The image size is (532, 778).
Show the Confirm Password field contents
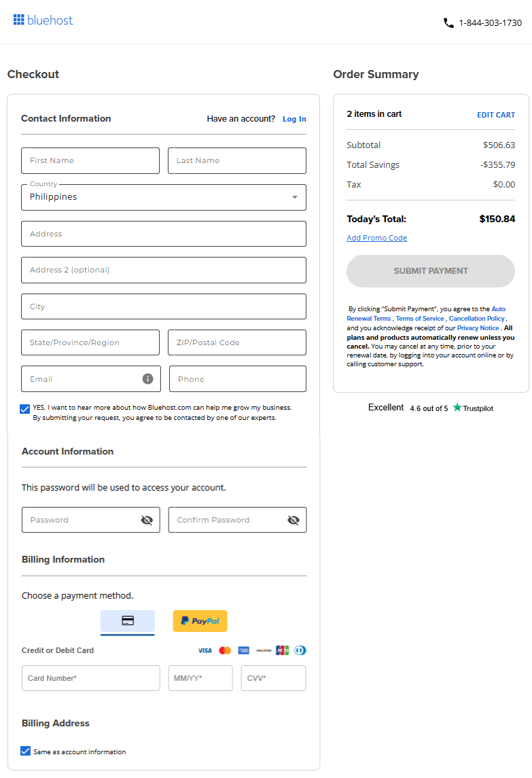coord(293,520)
